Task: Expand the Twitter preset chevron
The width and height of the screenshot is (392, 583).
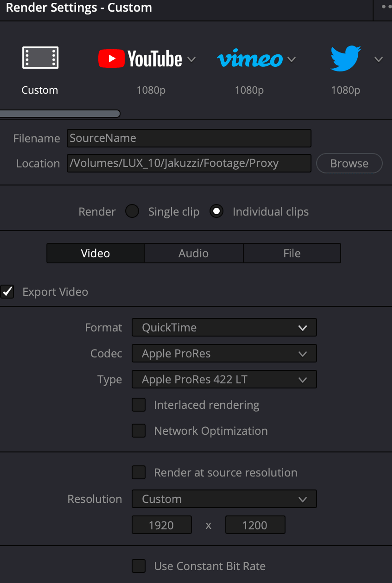Action: click(x=379, y=59)
